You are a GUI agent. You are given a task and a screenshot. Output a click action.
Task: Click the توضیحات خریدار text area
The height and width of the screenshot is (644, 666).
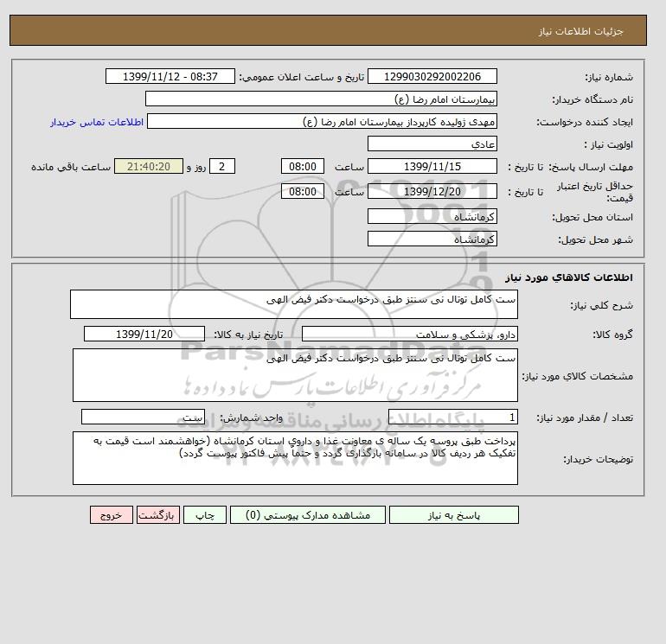click(x=295, y=458)
